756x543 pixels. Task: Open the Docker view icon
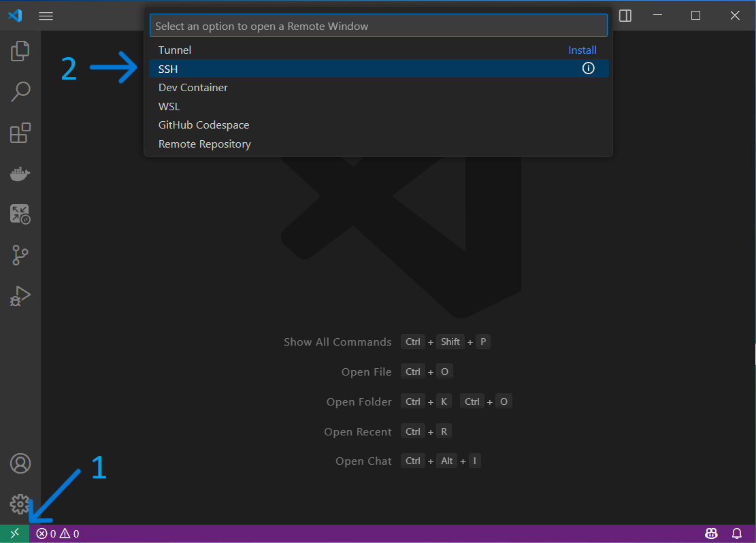20,174
